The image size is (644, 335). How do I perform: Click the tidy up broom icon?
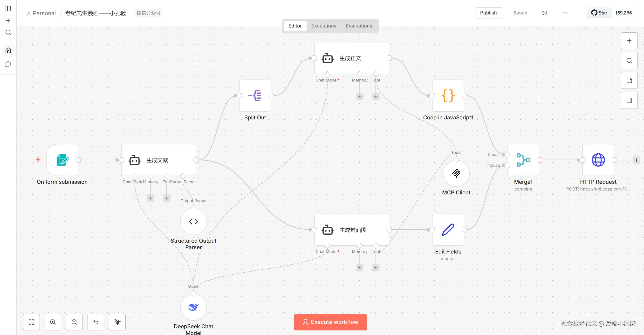click(117, 322)
